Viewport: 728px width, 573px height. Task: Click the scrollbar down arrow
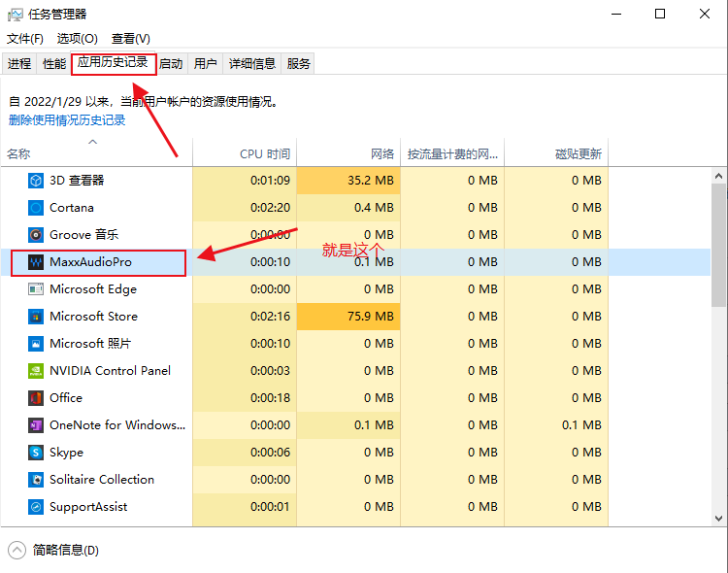[x=718, y=519]
